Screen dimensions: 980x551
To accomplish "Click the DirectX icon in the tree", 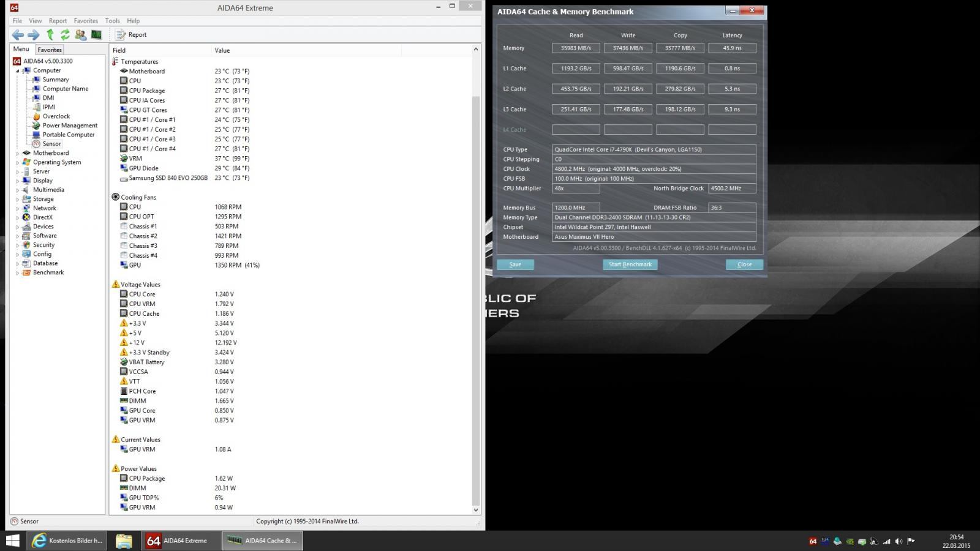I will pos(26,217).
